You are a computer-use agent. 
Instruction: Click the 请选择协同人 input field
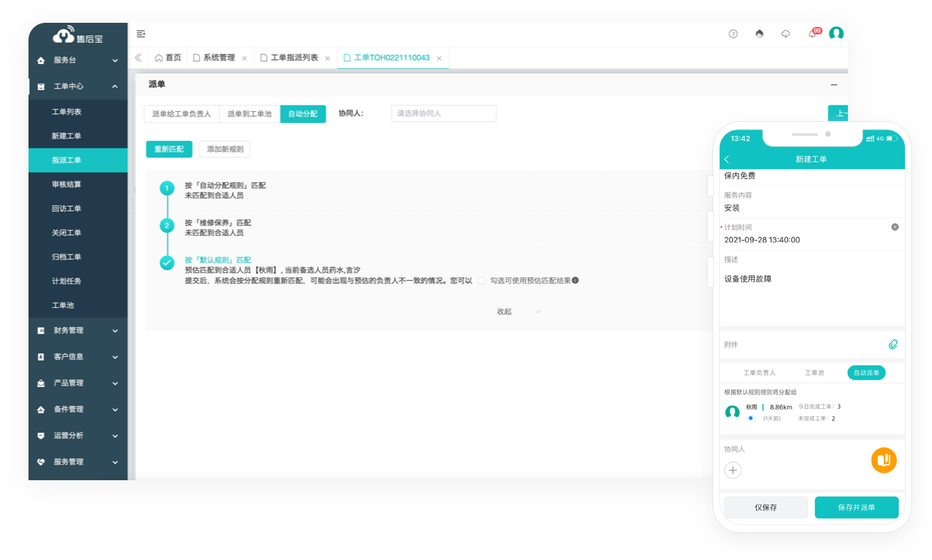click(x=443, y=114)
